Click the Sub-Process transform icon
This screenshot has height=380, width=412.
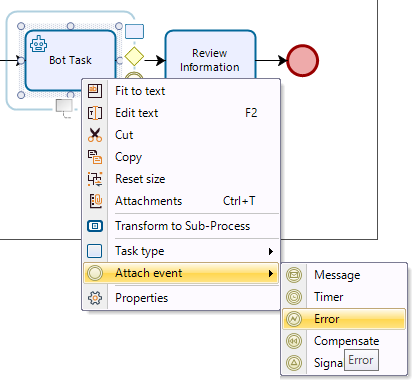(95, 226)
